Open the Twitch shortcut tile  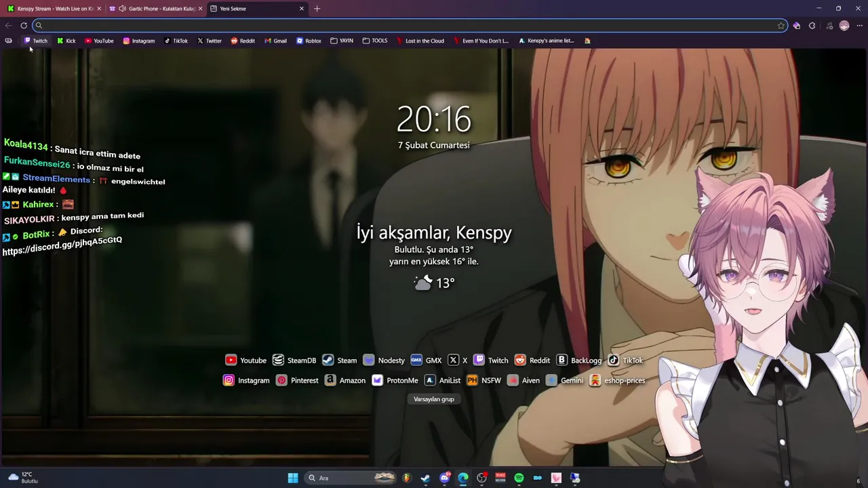click(x=490, y=361)
